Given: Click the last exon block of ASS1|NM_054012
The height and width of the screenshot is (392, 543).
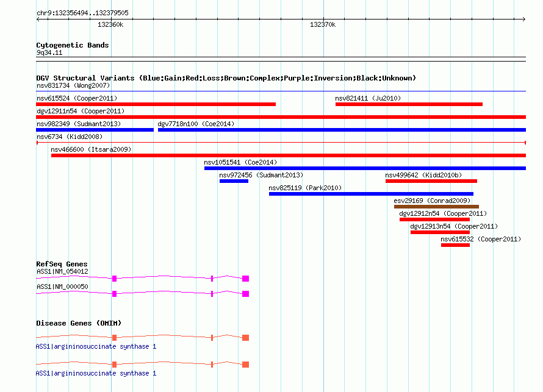Looking at the screenshot, I should click(x=245, y=279).
